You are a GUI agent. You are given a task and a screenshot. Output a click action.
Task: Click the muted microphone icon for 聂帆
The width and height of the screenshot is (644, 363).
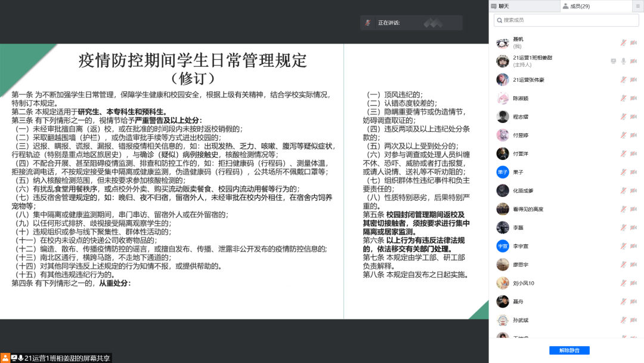click(623, 42)
